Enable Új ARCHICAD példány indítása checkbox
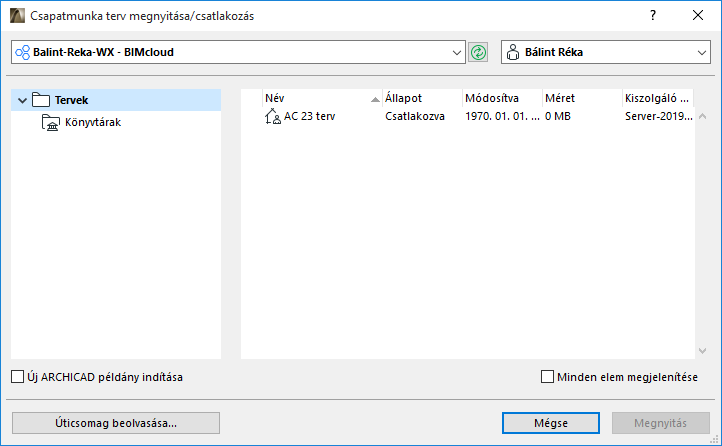Viewport: 722px width, 446px height. [17, 377]
